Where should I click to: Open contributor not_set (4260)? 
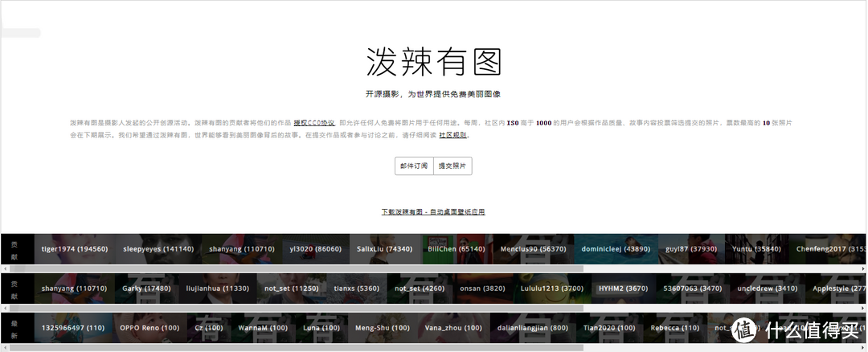point(420,289)
